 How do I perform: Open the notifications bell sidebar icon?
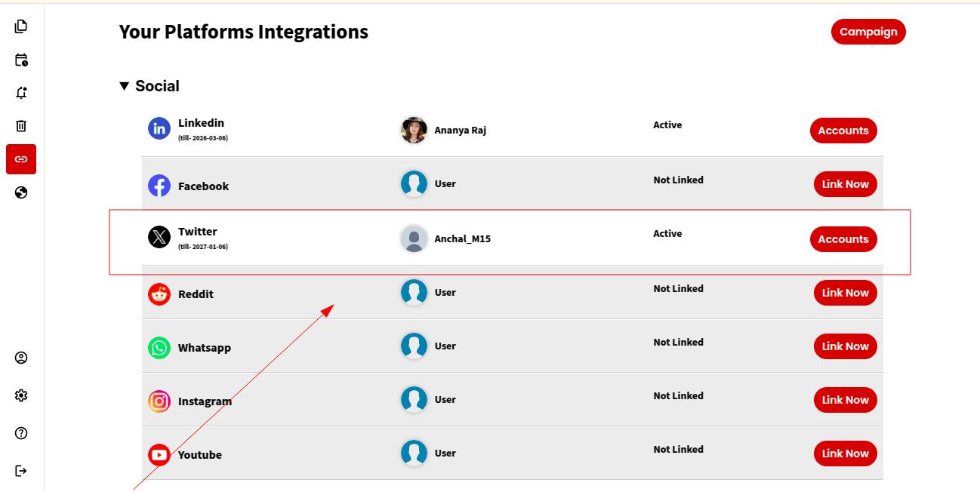[x=21, y=93]
